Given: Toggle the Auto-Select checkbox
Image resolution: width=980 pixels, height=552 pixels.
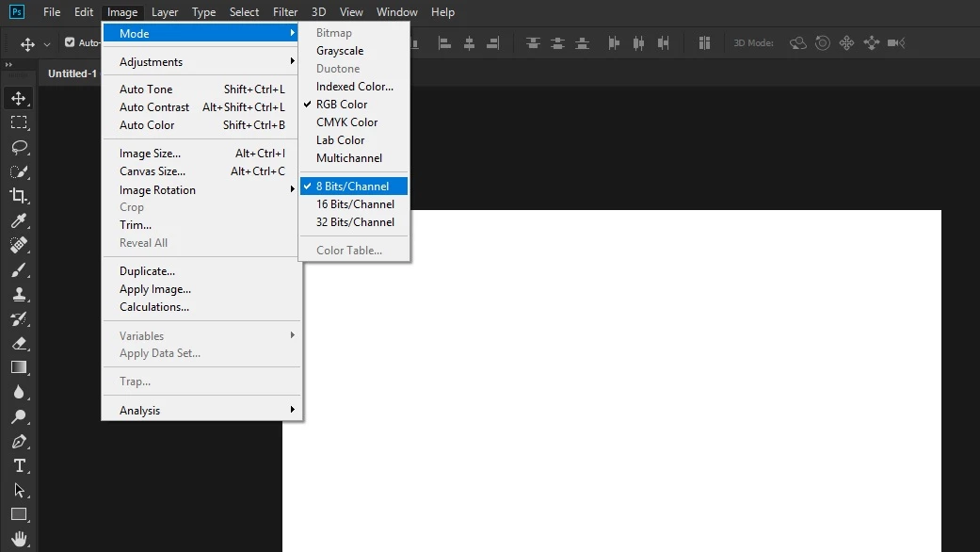Looking at the screenshot, I should (70, 42).
